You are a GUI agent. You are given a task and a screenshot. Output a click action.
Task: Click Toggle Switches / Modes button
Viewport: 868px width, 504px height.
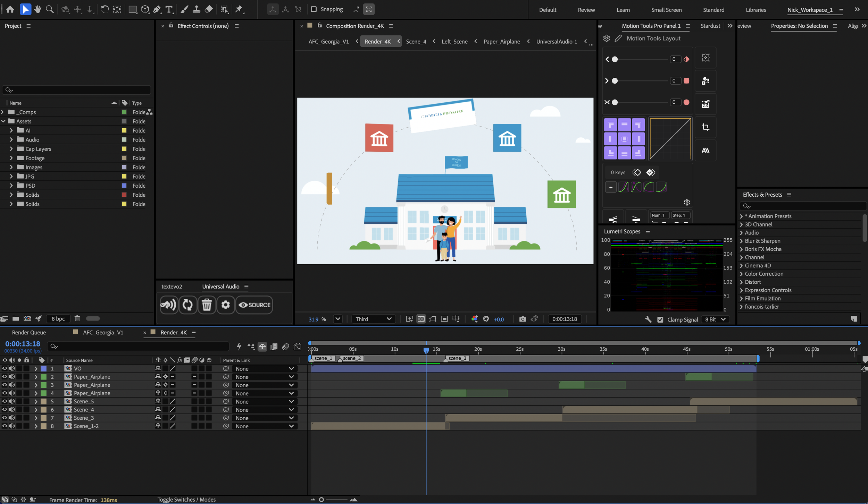point(186,499)
